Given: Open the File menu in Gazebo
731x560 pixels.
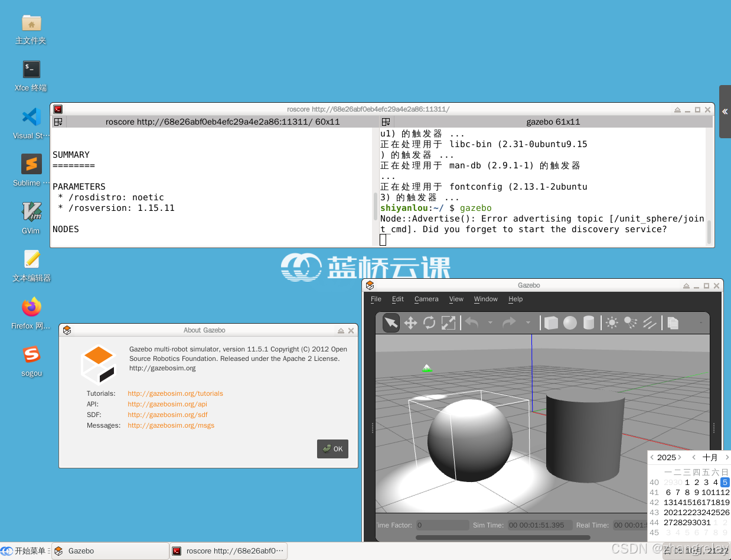Looking at the screenshot, I should pyautogui.click(x=376, y=299).
